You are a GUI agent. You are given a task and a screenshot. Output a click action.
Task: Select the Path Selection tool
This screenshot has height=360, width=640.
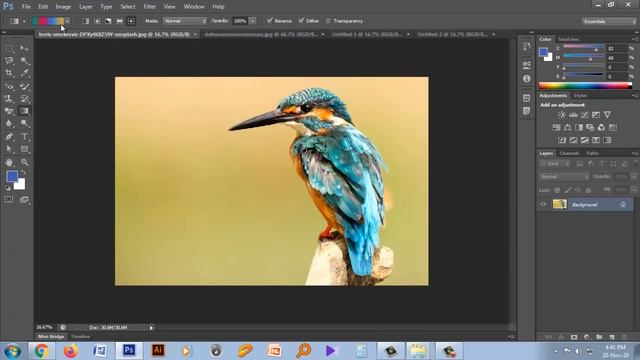click(x=9, y=149)
